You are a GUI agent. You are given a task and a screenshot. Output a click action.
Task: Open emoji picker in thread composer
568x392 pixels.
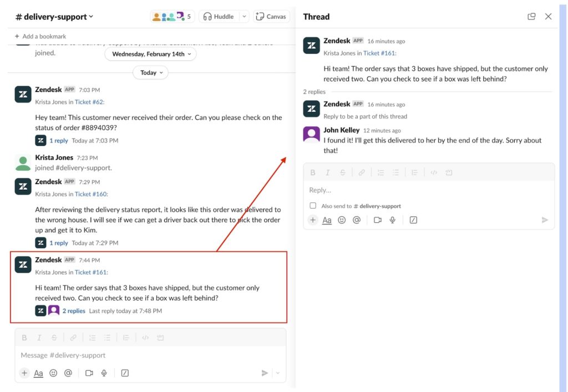pyautogui.click(x=342, y=220)
